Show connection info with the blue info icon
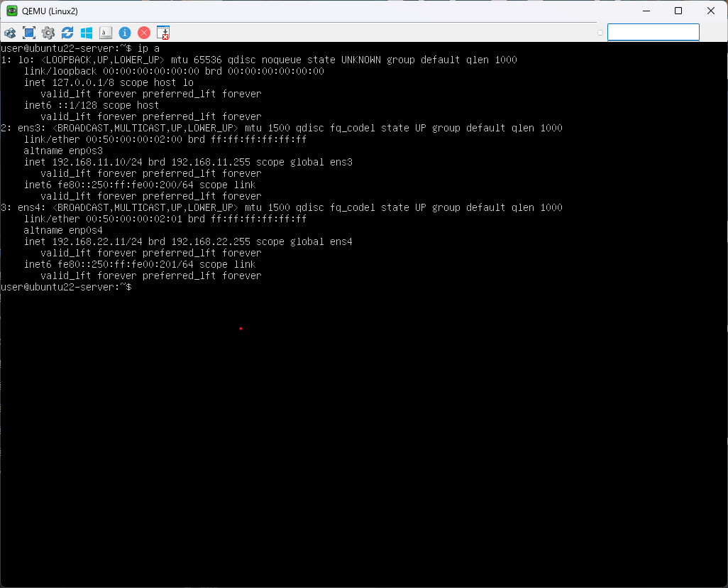This screenshot has width=728, height=588. tap(125, 33)
